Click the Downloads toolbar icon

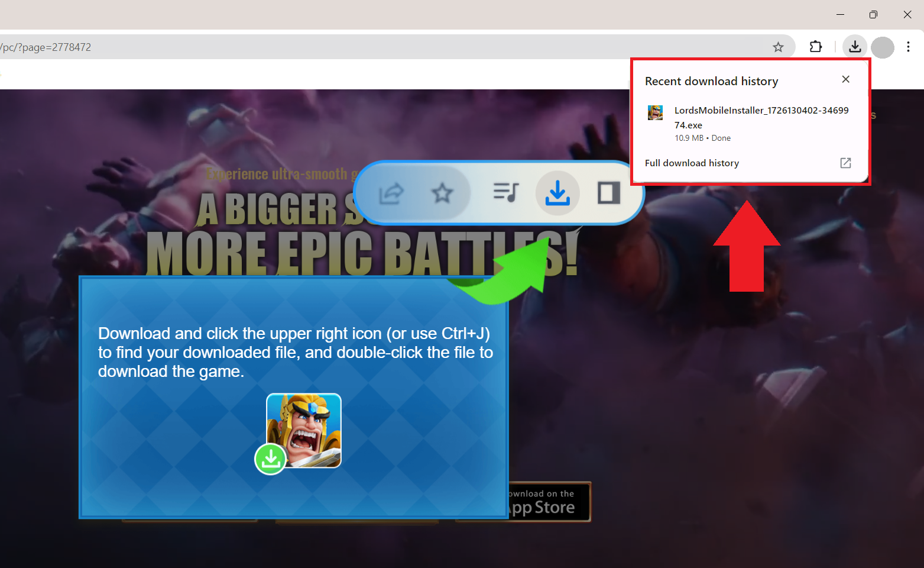[855, 47]
